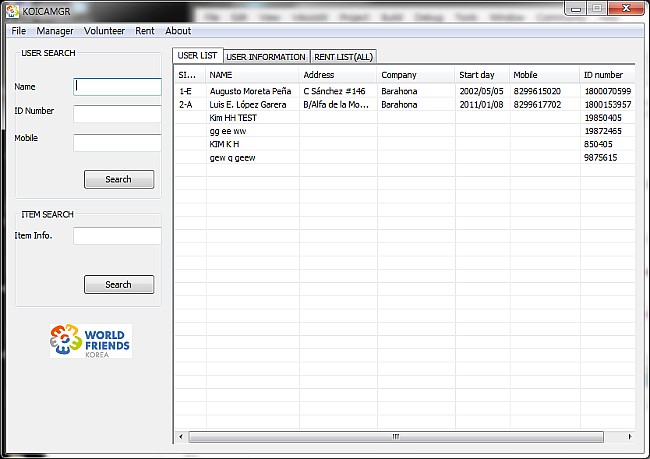The height and width of the screenshot is (459, 650).
Task: Switch to the USER INFORMATION tab
Action: [x=266, y=57]
